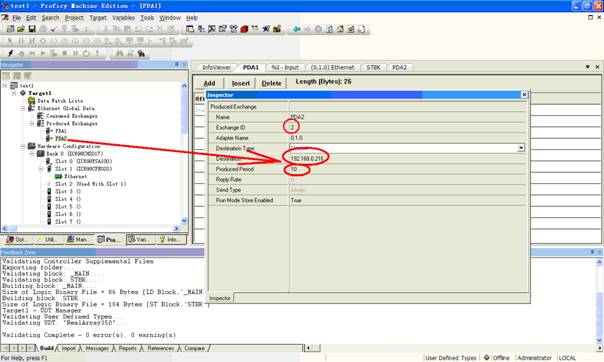Switch to the Variables navigator tab
Viewport: 604px width, 362px height.
[141, 240]
